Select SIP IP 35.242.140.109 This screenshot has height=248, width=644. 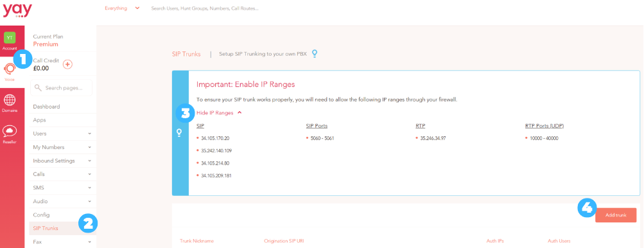pyautogui.click(x=216, y=150)
